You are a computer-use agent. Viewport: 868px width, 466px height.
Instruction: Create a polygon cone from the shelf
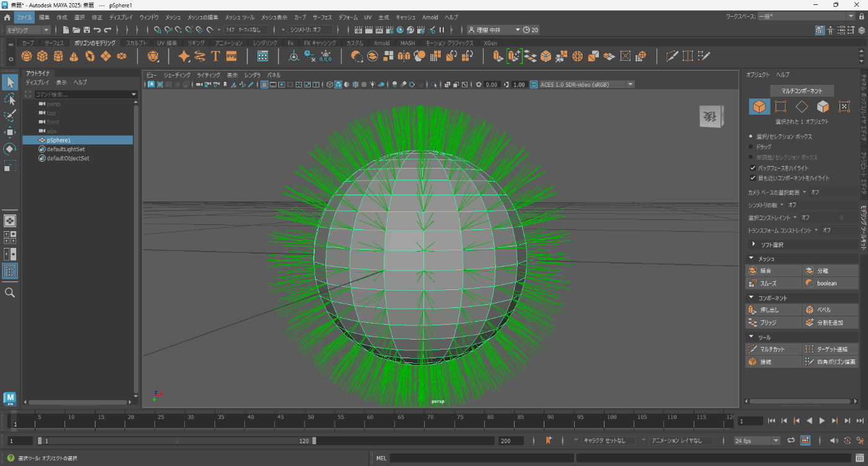point(74,56)
